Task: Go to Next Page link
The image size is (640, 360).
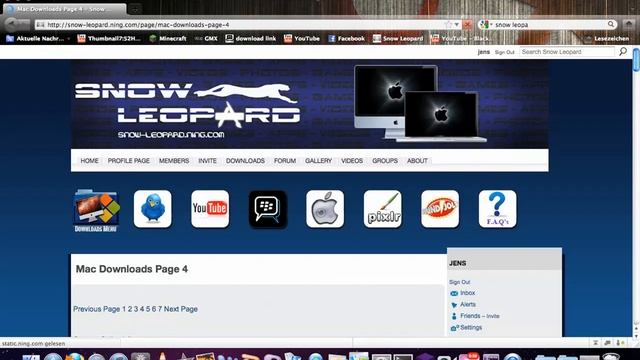Action: (x=181, y=309)
